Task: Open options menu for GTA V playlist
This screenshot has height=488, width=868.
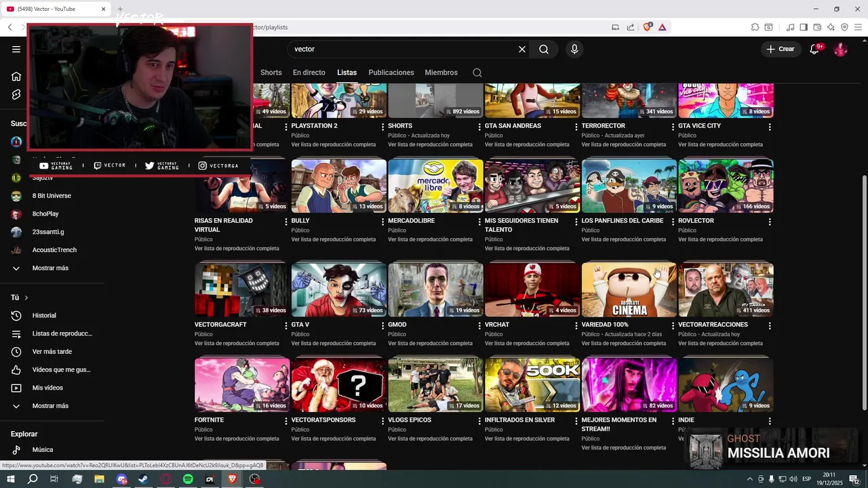Action: pos(382,325)
